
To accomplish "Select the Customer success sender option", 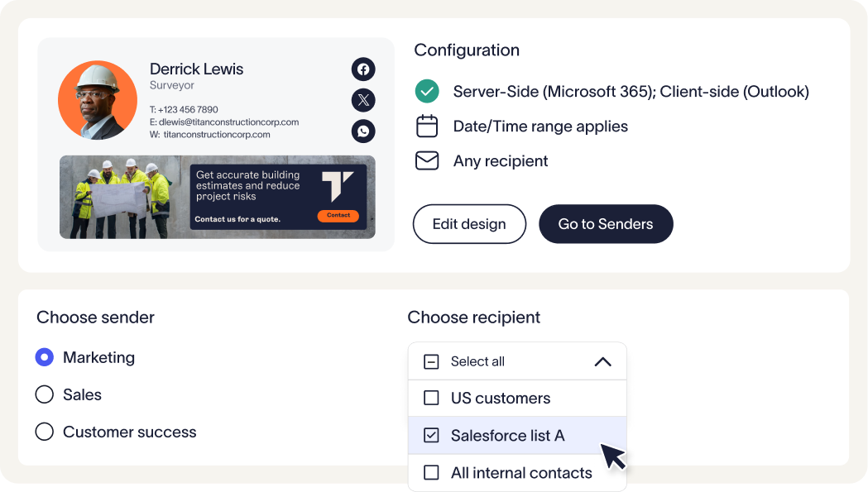I will pyautogui.click(x=45, y=432).
